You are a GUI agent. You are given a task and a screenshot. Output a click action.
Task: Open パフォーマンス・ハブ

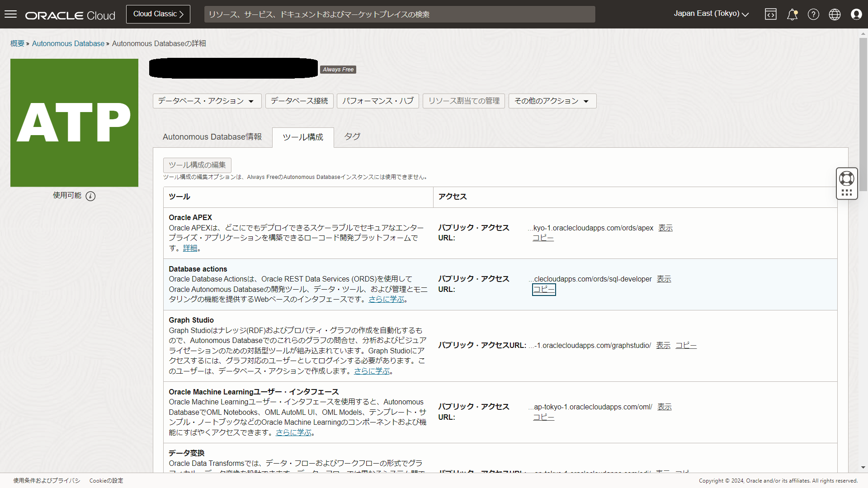377,101
